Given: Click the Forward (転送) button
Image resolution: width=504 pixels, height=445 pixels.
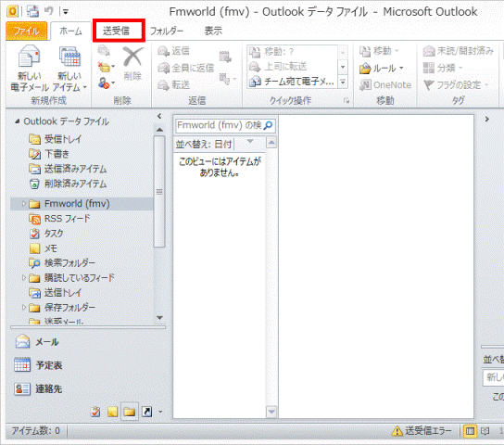Looking at the screenshot, I should click(174, 85).
